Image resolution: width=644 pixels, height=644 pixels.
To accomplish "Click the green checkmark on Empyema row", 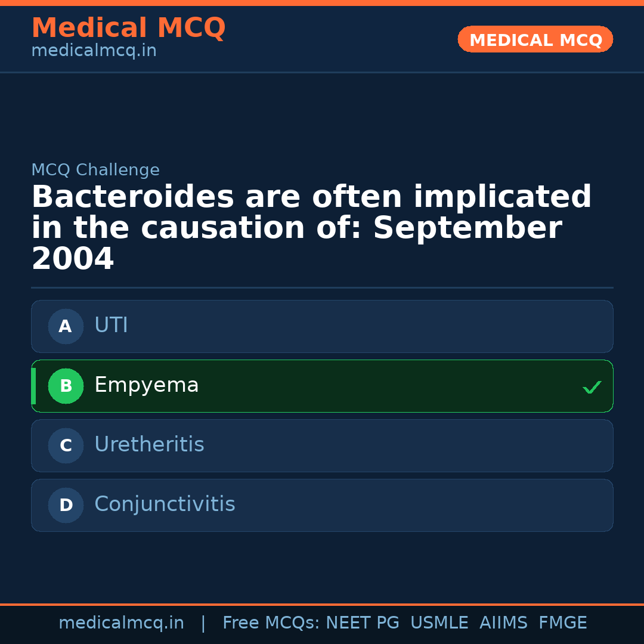I will (592, 388).
